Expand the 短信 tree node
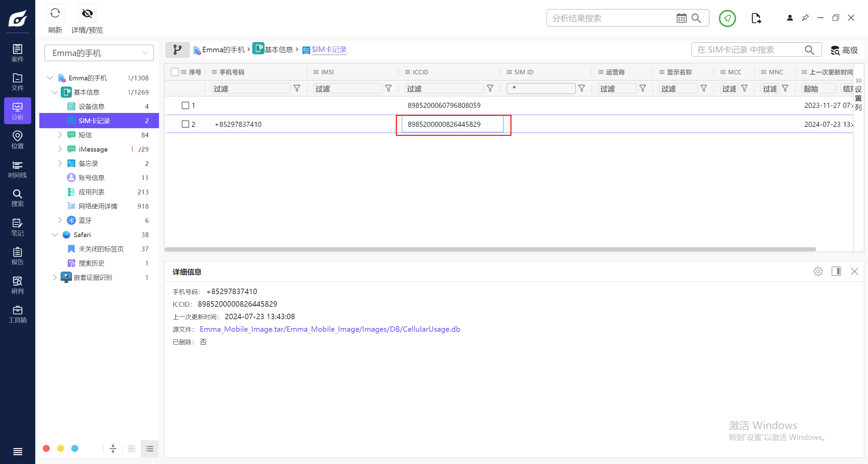This screenshot has width=868, height=464. (x=60, y=135)
